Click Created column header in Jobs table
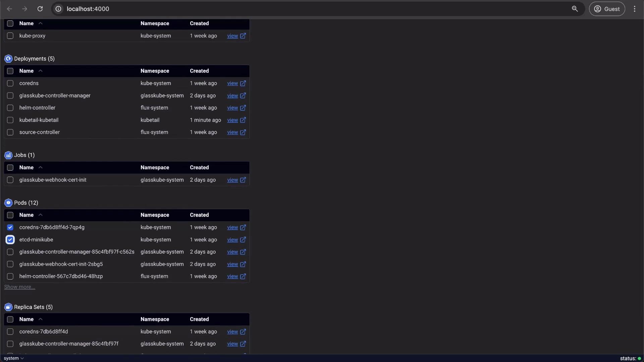644x362 pixels. pyautogui.click(x=199, y=168)
